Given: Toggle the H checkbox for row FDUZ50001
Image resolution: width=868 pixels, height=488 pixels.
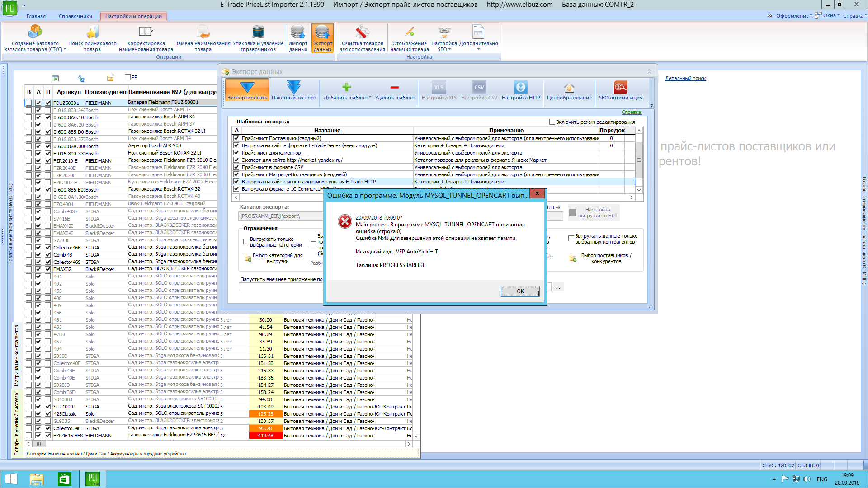Looking at the screenshot, I should click(48, 103).
